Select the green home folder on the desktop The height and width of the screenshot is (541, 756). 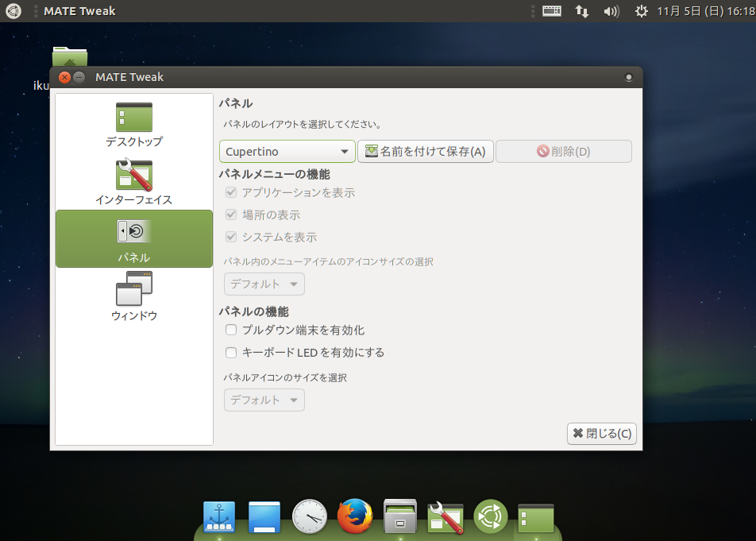70,57
